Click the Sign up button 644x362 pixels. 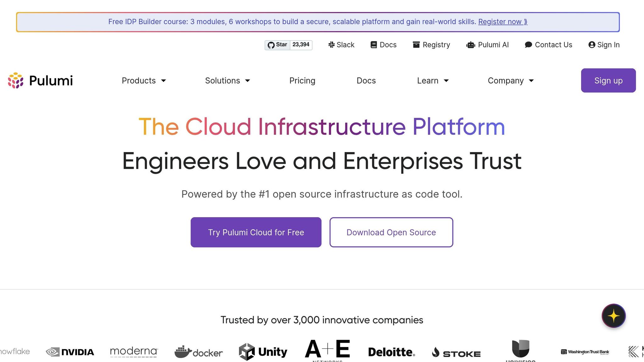[x=608, y=80]
